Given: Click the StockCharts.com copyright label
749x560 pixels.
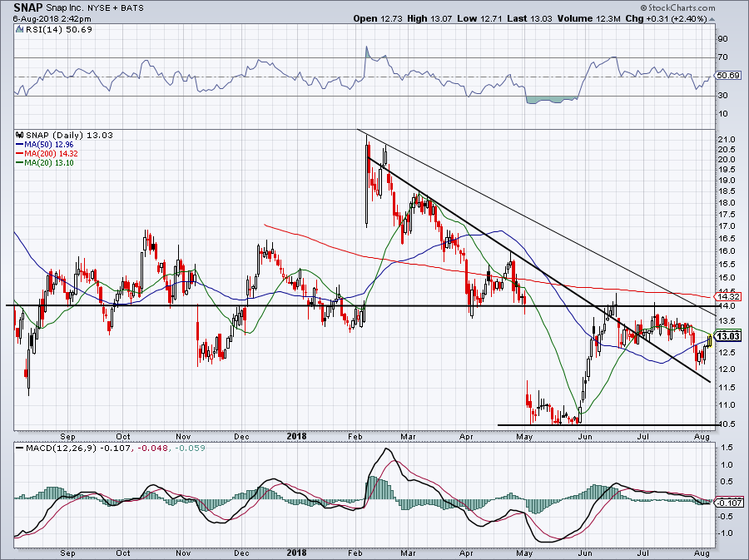Looking at the screenshot, I should point(677,7).
